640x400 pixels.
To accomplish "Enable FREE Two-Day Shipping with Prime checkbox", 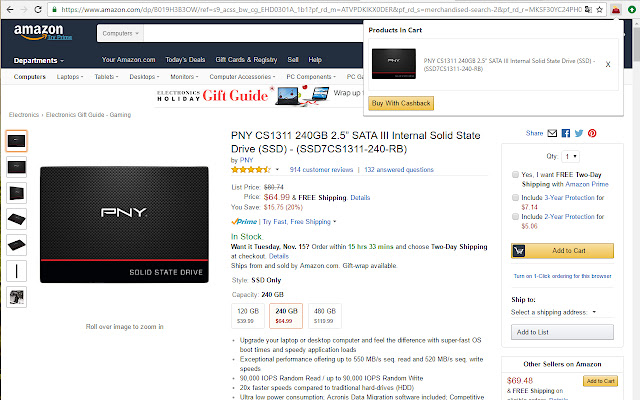I will (x=516, y=175).
